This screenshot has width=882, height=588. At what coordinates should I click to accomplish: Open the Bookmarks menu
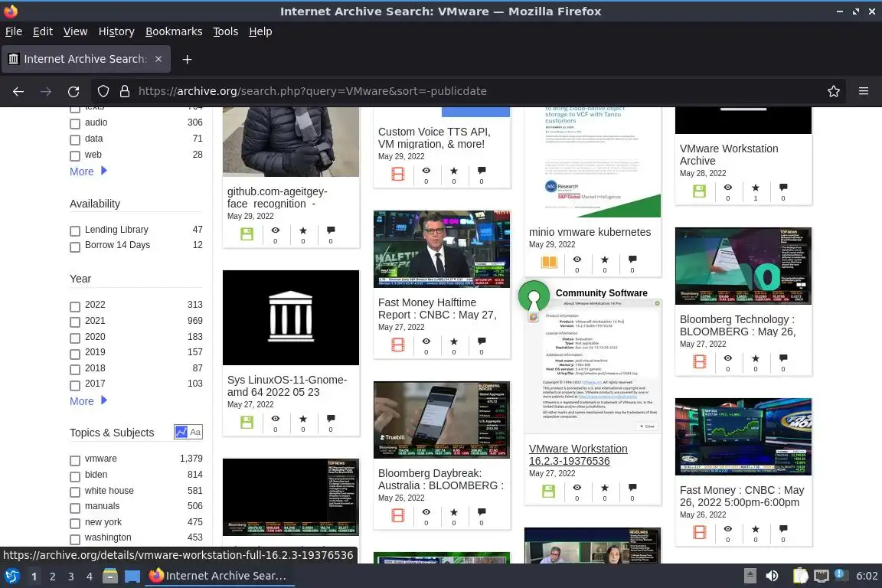[x=174, y=31]
